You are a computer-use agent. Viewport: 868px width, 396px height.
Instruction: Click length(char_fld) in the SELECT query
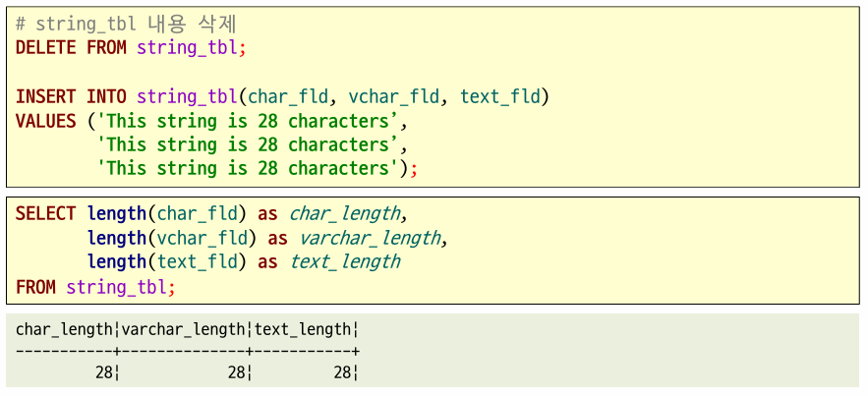point(167,214)
